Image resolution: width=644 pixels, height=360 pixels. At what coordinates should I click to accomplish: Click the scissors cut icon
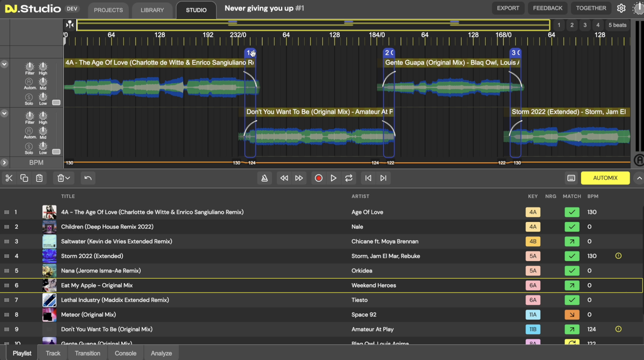pos(9,178)
